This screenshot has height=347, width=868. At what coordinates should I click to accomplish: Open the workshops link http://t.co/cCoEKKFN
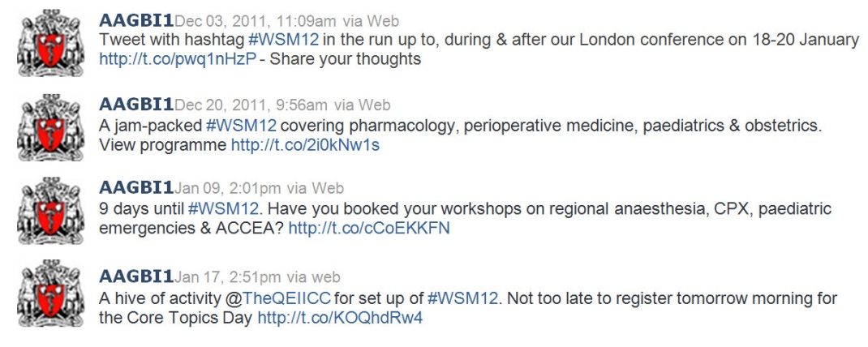coord(369,229)
